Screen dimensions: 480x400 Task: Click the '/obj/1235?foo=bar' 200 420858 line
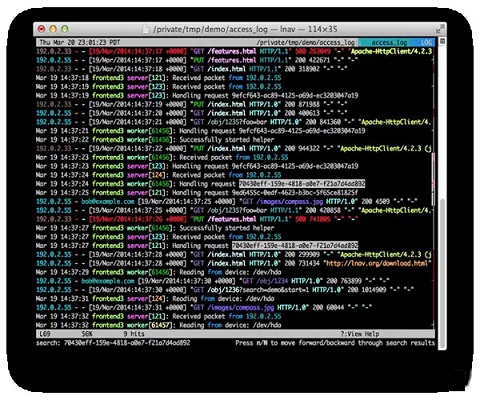[x=234, y=210]
